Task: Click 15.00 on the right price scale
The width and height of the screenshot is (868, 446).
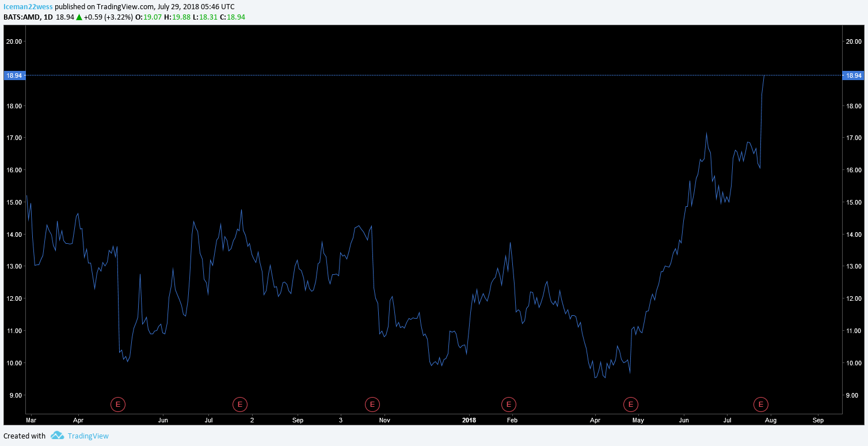Action: pos(853,202)
